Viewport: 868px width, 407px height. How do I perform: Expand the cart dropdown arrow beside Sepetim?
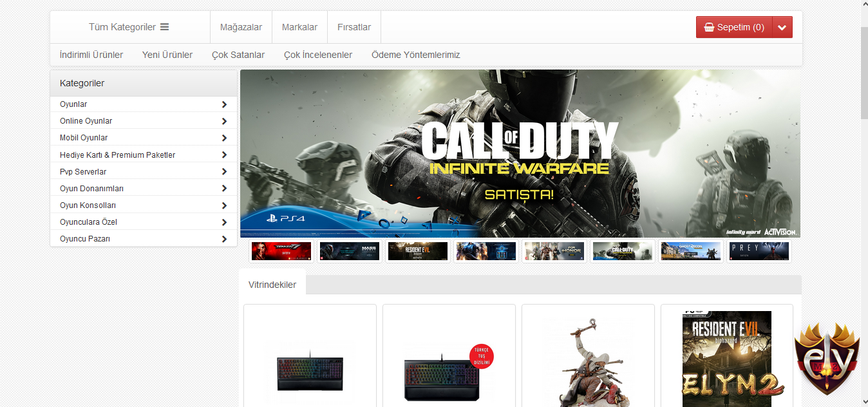(782, 27)
